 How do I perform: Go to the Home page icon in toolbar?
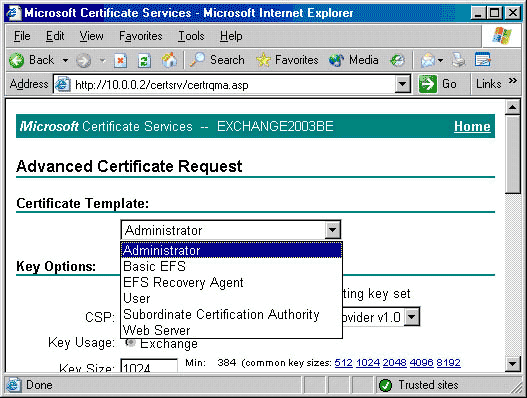169,61
